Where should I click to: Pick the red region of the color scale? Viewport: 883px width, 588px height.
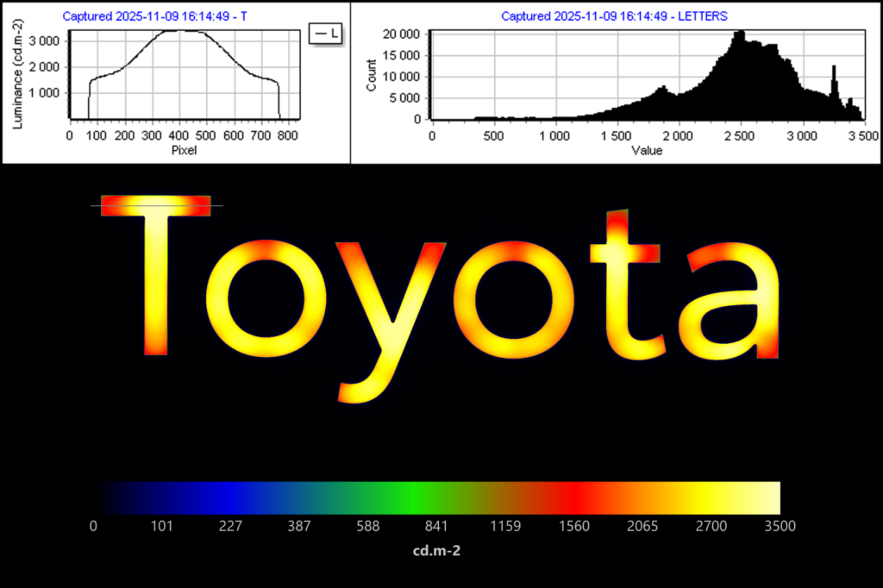[x=571, y=498]
